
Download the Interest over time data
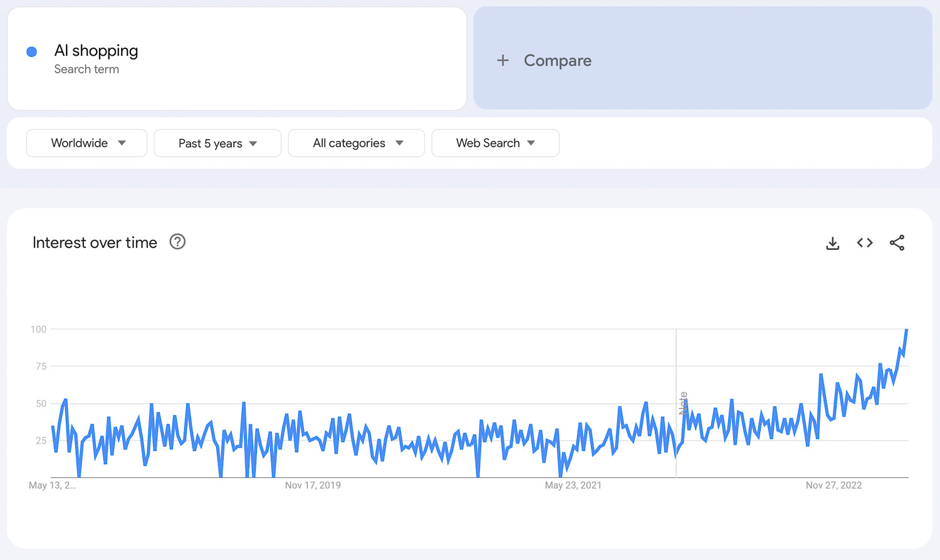click(x=832, y=243)
